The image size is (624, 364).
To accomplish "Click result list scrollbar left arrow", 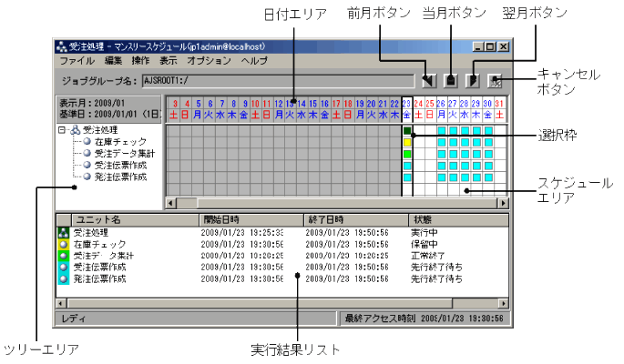I will (61, 304).
